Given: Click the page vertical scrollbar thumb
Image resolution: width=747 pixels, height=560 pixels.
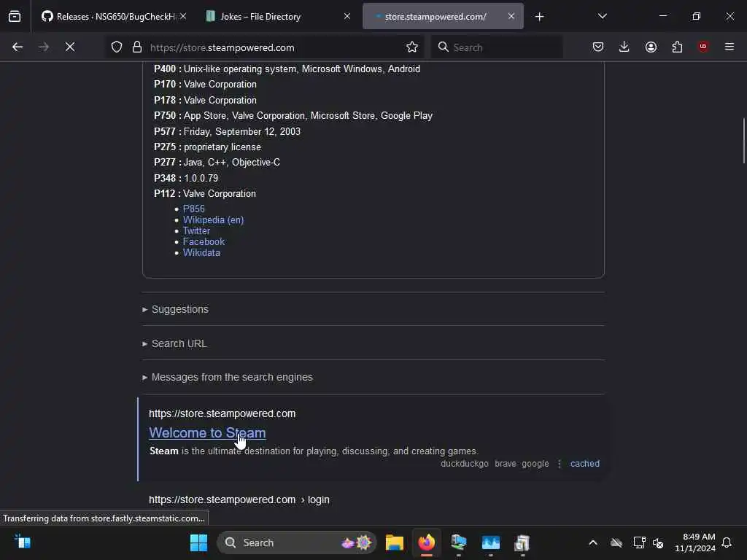Looking at the screenshot, I should 743,141.
